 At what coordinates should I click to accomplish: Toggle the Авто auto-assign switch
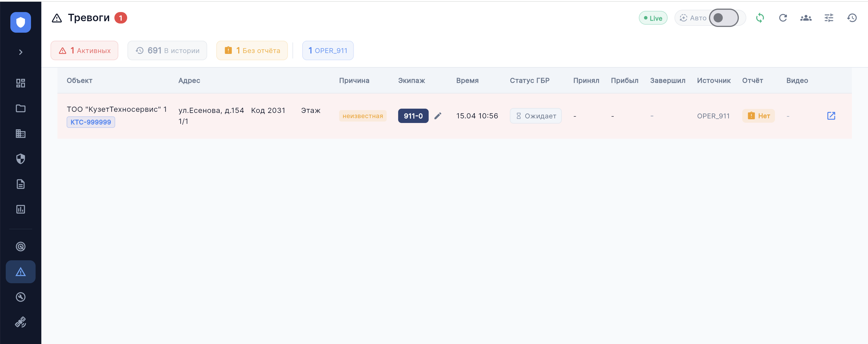coord(723,18)
